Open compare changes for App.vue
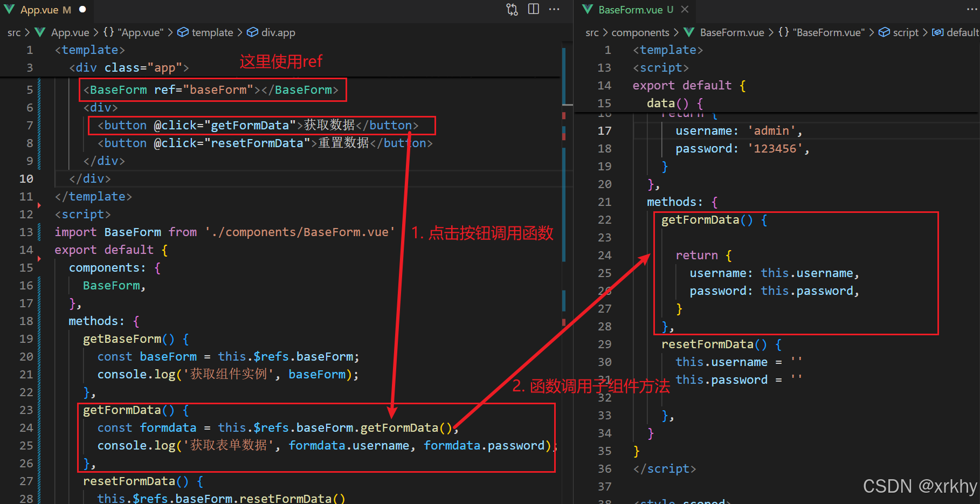 (512, 9)
